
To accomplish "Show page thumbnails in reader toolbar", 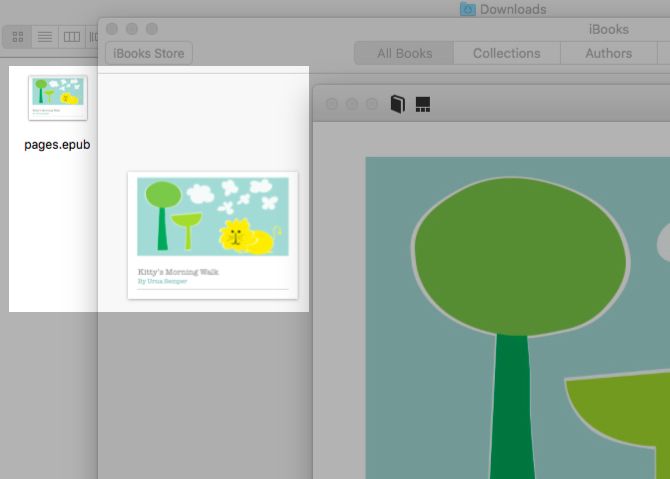I will tap(423, 104).
